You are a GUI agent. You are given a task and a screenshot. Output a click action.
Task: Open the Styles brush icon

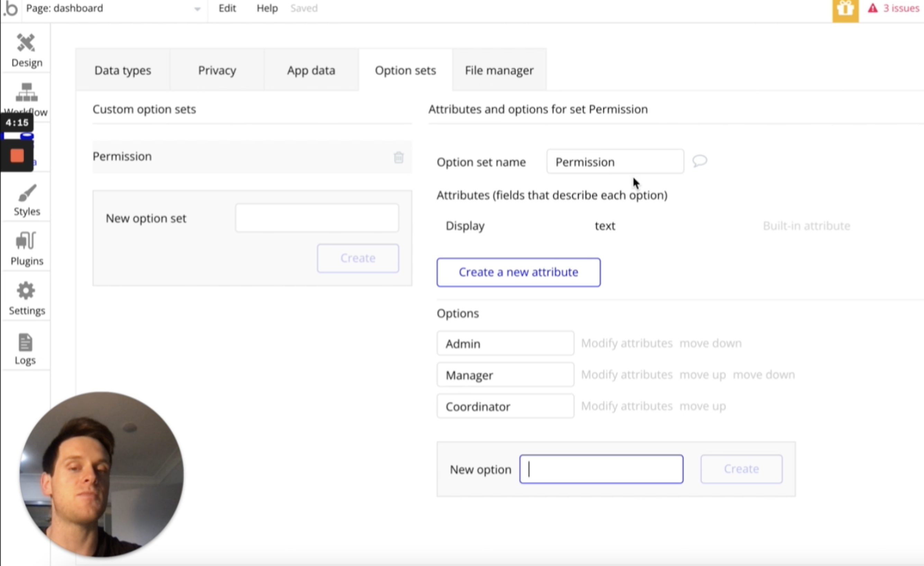coord(27,193)
